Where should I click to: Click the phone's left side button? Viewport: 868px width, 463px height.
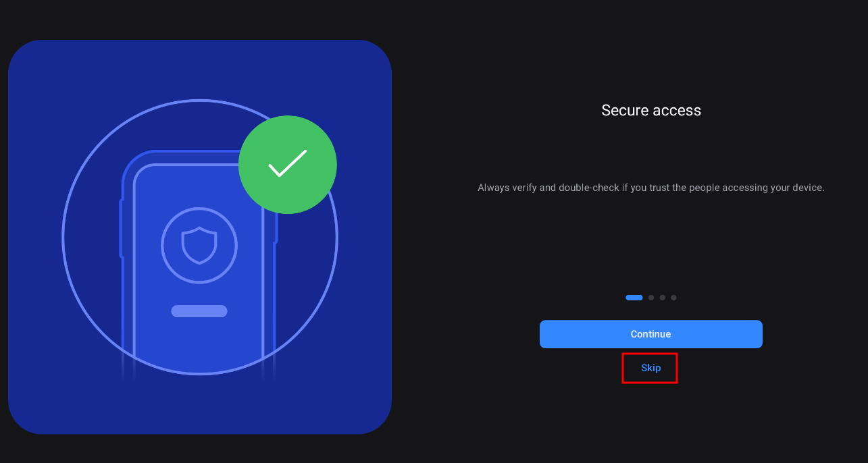121,228
